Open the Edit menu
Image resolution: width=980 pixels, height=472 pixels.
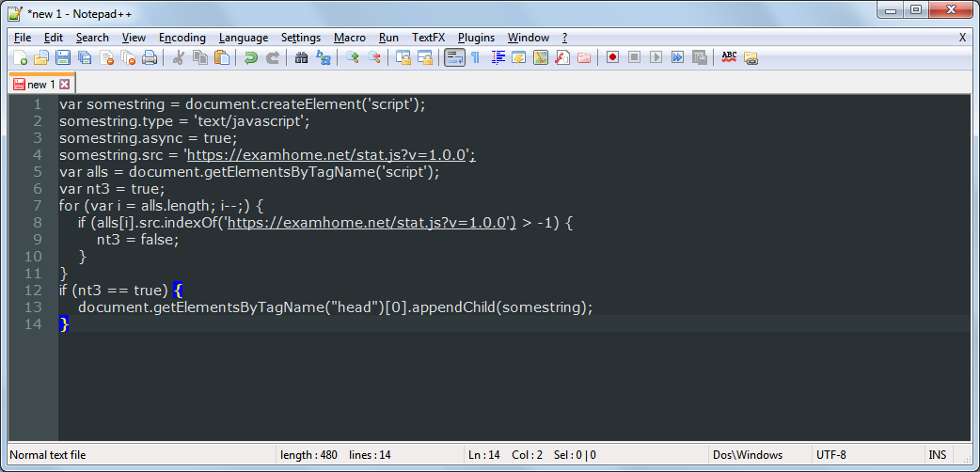point(54,38)
